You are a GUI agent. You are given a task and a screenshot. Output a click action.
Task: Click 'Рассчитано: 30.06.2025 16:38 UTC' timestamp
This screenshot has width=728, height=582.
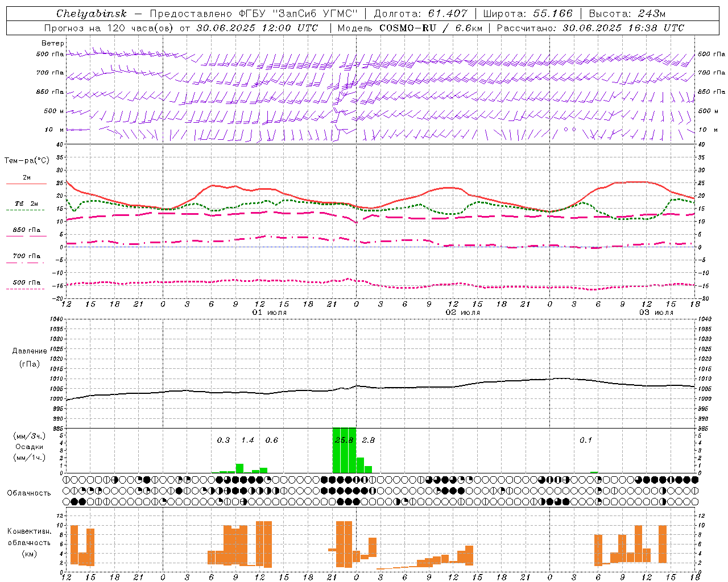(590, 28)
